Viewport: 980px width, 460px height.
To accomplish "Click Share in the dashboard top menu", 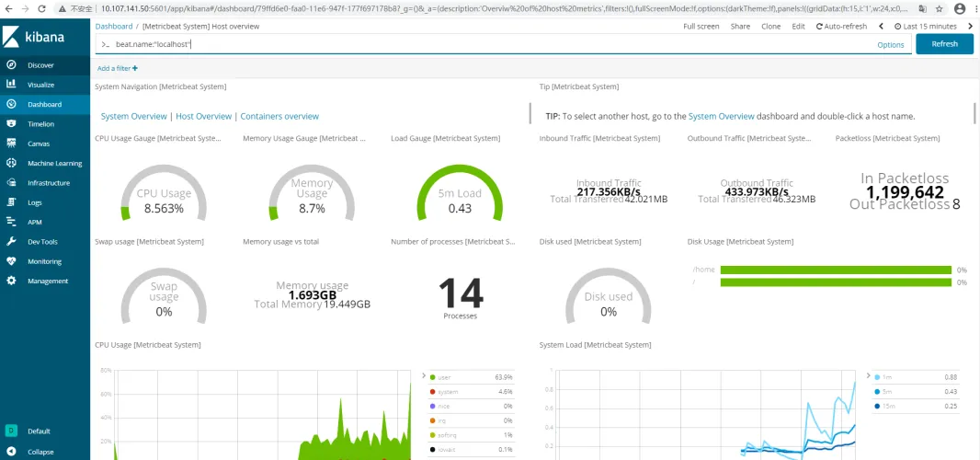I will coord(740,27).
